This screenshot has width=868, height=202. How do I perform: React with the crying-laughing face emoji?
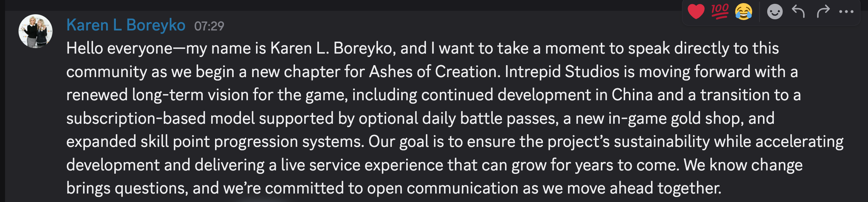click(744, 12)
